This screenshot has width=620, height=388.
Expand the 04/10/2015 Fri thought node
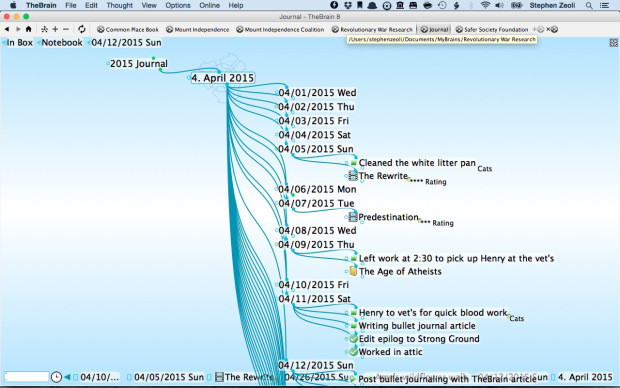(314, 284)
